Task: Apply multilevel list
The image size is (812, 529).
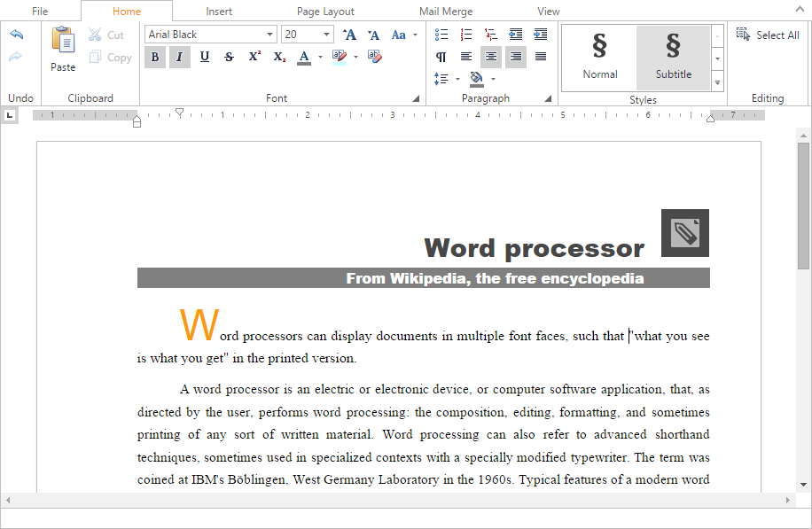Action: point(490,35)
